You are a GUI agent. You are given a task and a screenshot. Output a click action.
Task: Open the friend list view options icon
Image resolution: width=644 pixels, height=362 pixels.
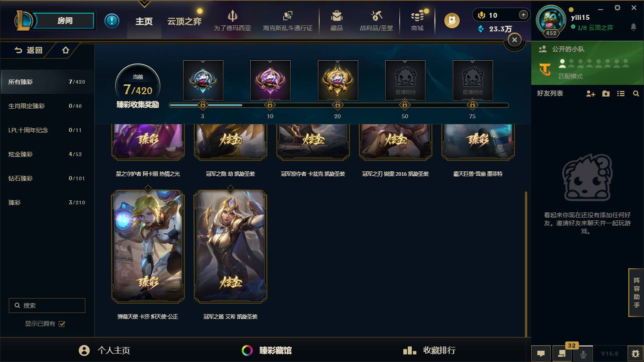click(x=621, y=93)
